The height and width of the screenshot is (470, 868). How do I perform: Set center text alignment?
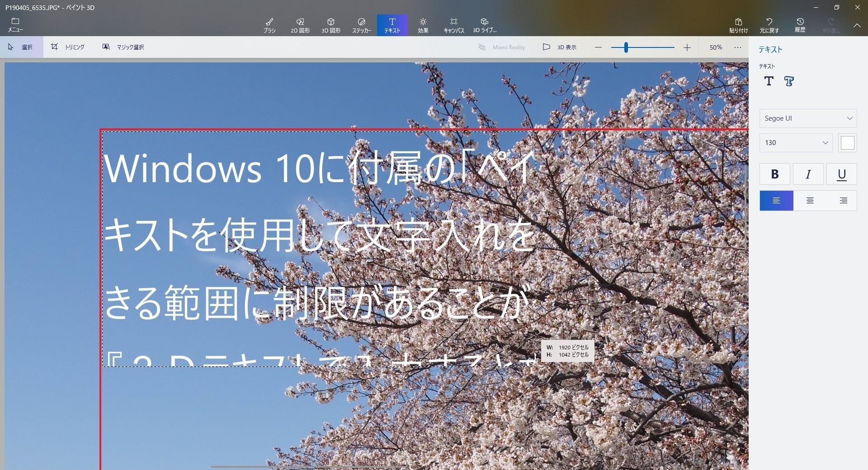coord(810,201)
